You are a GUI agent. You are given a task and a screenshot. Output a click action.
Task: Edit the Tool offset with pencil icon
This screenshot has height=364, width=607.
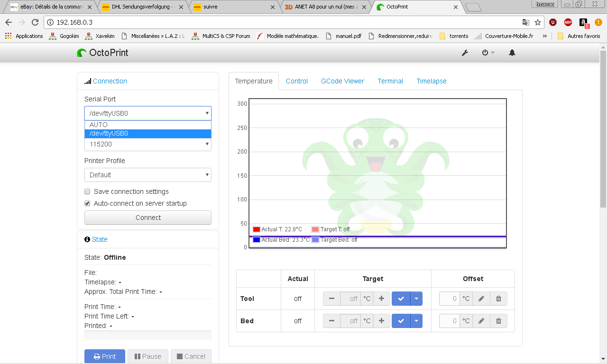(481, 299)
